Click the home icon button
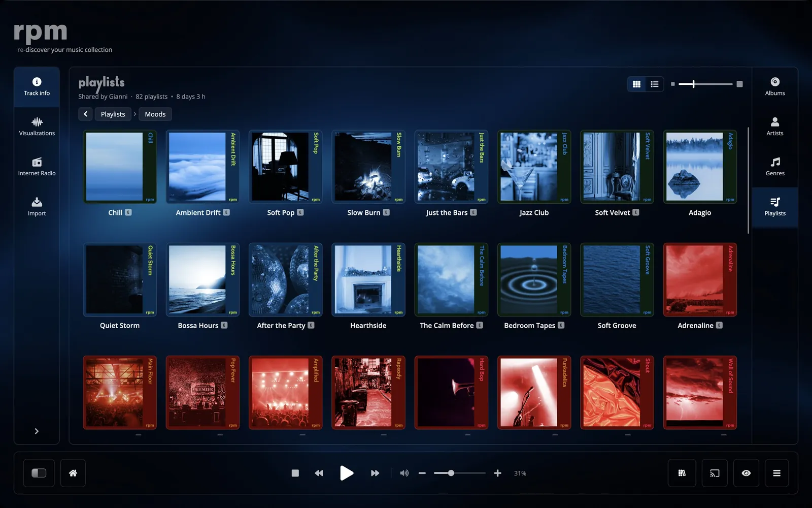This screenshot has width=812, height=508. pyautogui.click(x=73, y=473)
